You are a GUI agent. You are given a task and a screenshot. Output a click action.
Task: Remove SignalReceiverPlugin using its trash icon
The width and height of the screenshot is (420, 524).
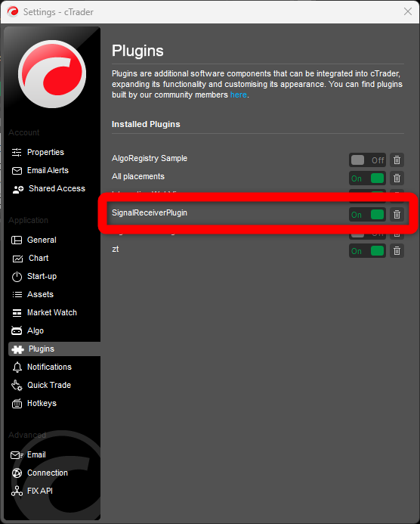pyautogui.click(x=397, y=215)
